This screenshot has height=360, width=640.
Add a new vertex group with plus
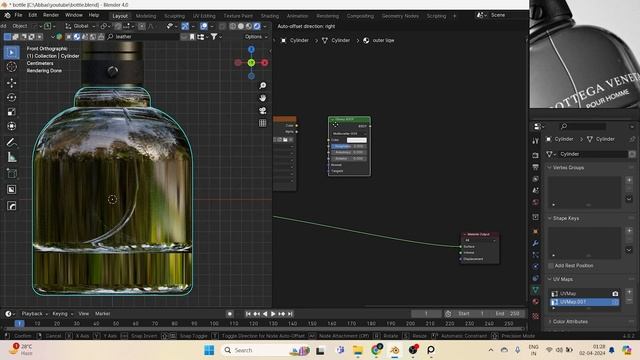click(629, 180)
